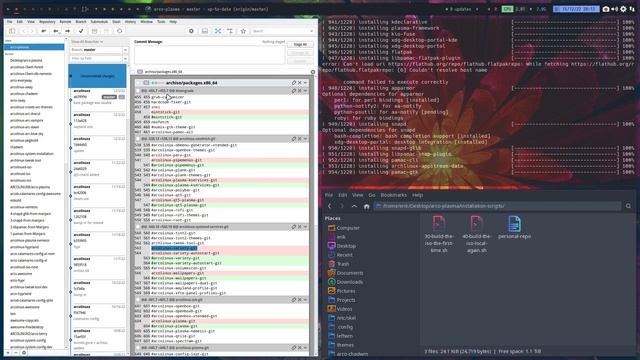Image resolution: width=640 pixels, height=360 pixels.
Task: Stage the arcolinux-oneshark-git hunk checkbox
Action: click(x=138, y=139)
